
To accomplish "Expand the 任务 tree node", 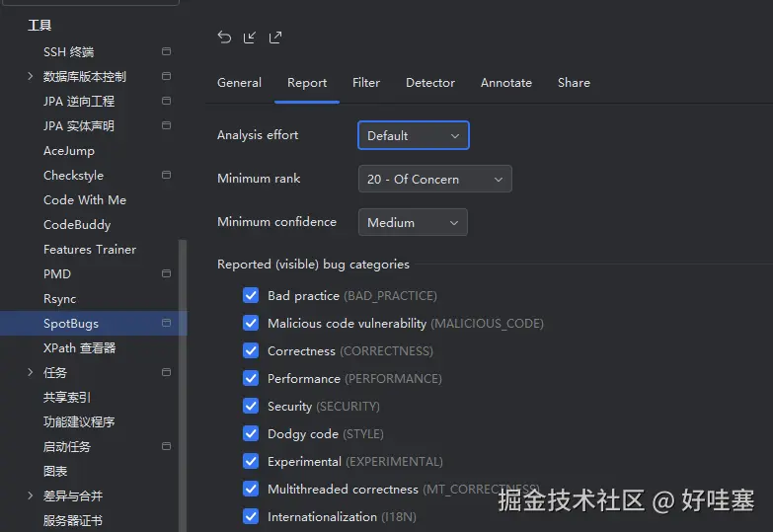I will tap(30, 372).
